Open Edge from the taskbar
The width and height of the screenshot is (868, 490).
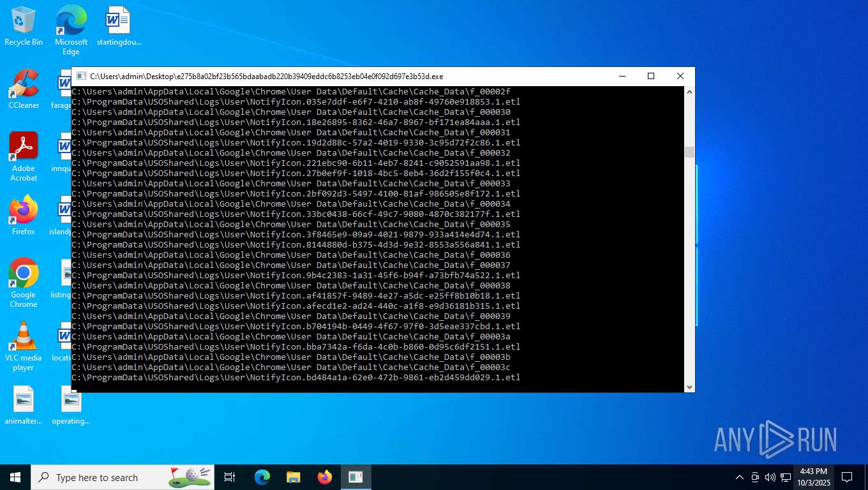coord(262,477)
